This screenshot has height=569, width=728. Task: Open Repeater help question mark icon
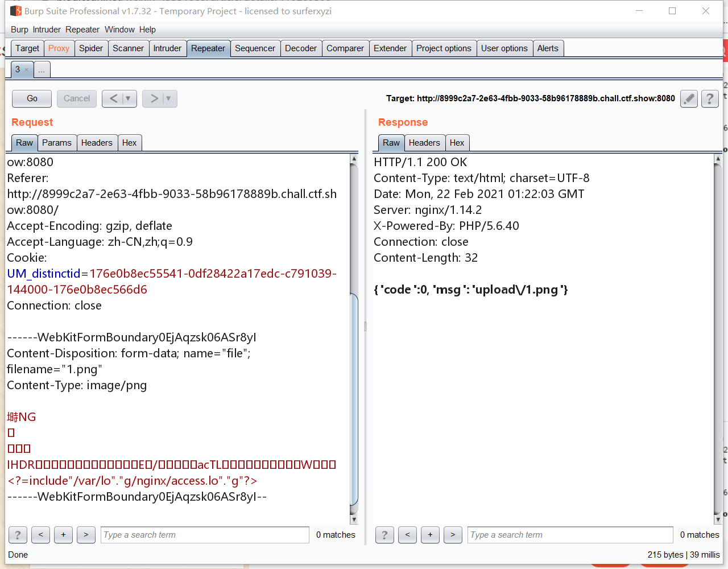pos(710,98)
